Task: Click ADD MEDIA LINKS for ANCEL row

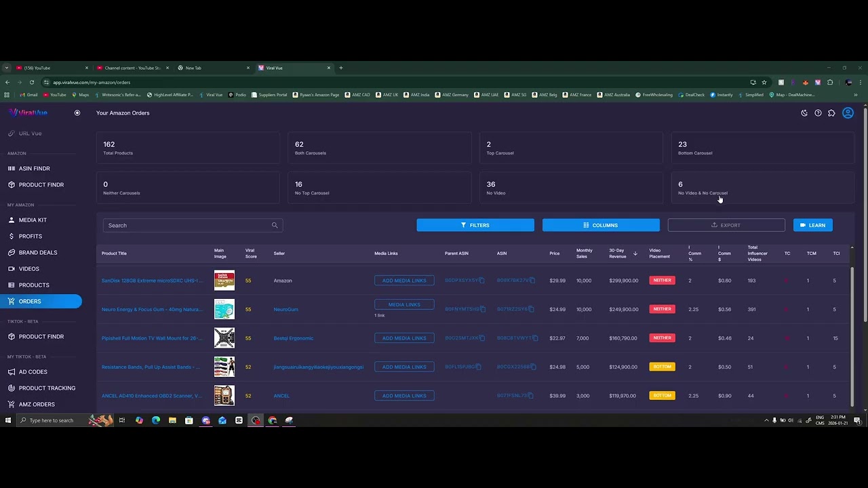Action: point(404,396)
